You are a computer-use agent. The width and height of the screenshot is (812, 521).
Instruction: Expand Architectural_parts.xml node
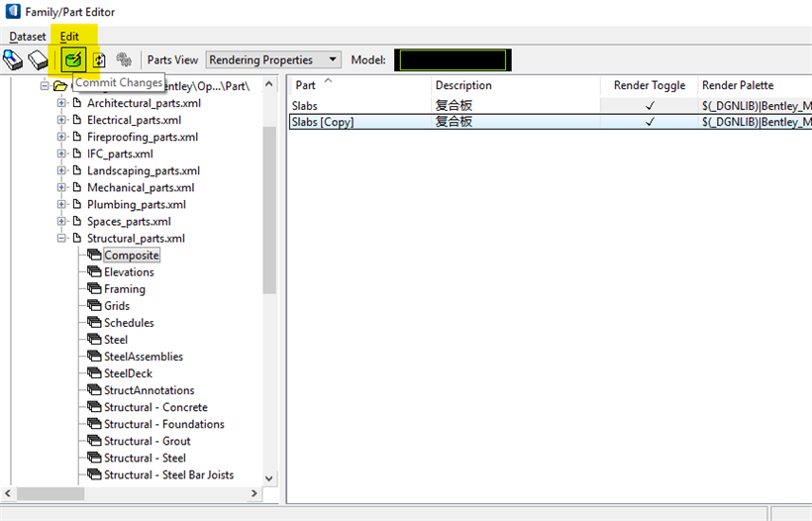[61, 103]
